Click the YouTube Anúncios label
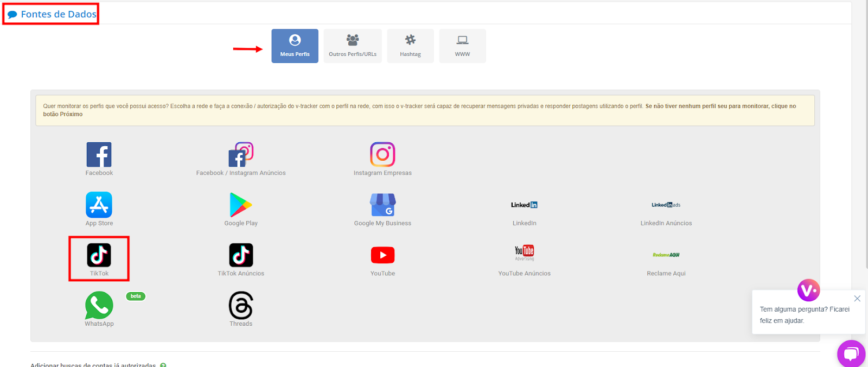This screenshot has height=367, width=868. coord(525,274)
